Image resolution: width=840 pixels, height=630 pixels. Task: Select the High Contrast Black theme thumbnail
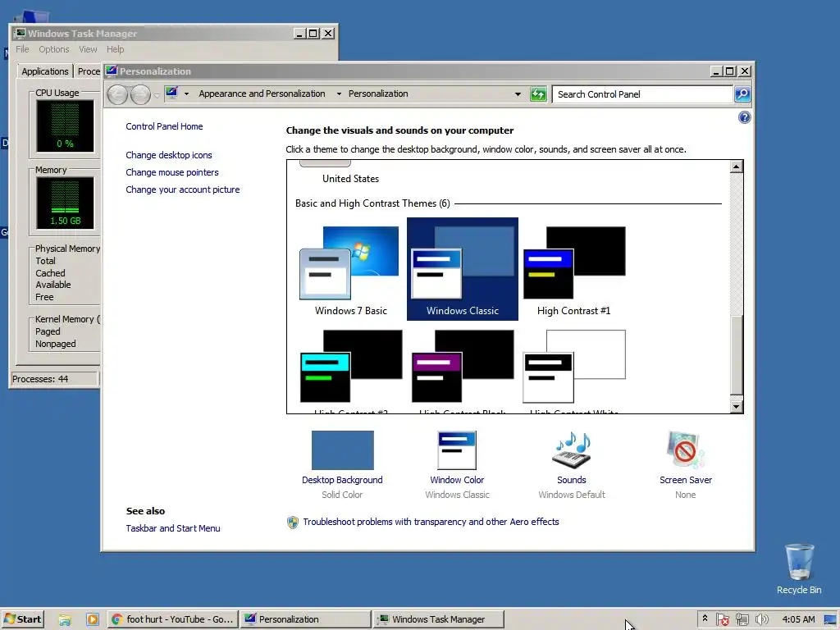[463, 367]
